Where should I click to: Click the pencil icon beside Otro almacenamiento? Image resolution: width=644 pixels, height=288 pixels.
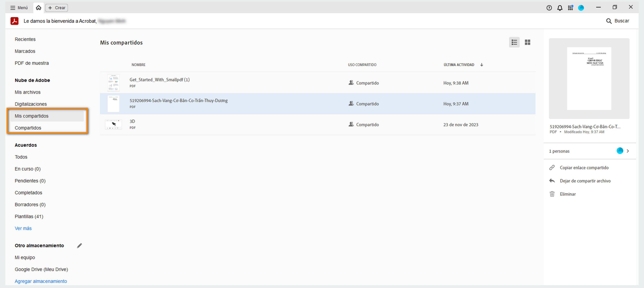point(79,245)
